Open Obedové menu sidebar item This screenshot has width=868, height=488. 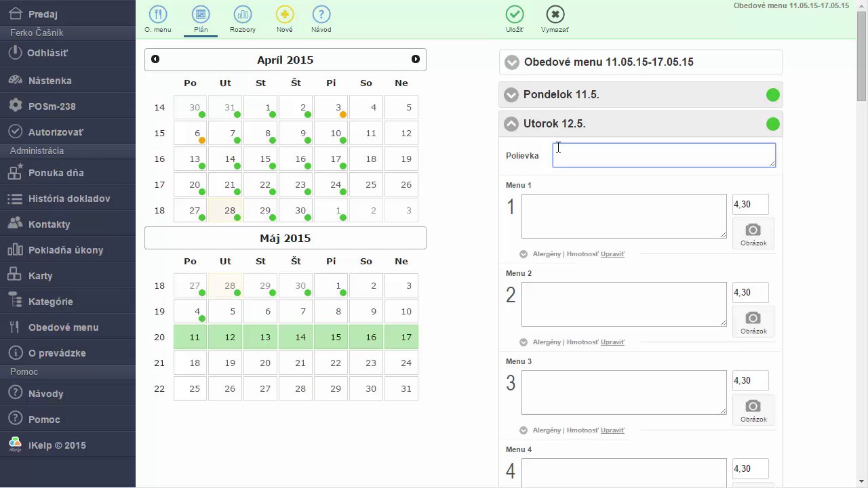click(x=68, y=327)
